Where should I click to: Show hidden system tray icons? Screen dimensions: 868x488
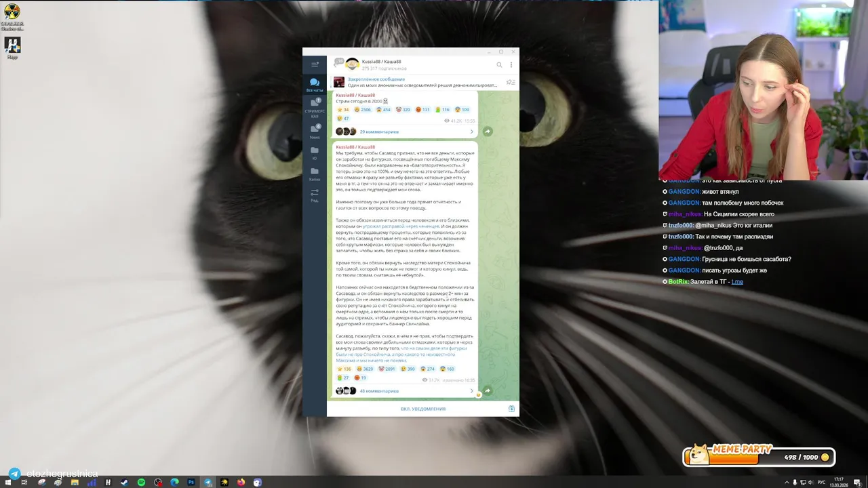(786, 483)
